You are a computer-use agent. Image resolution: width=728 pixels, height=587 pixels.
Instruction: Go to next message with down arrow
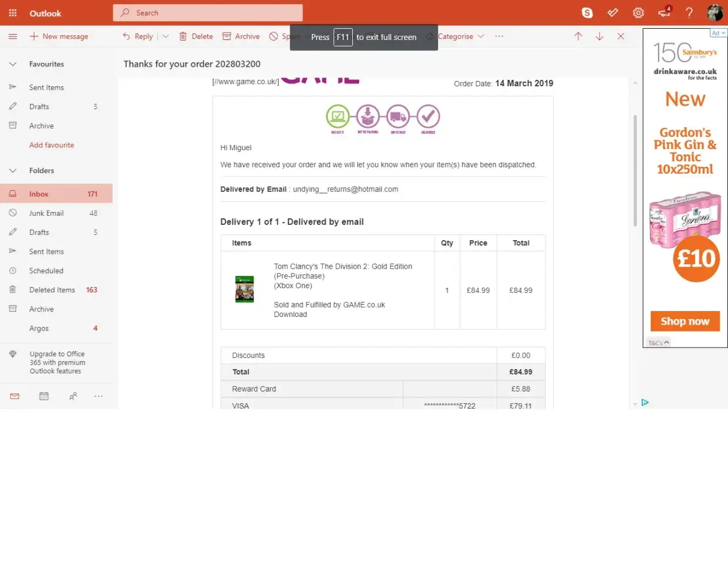pos(599,36)
